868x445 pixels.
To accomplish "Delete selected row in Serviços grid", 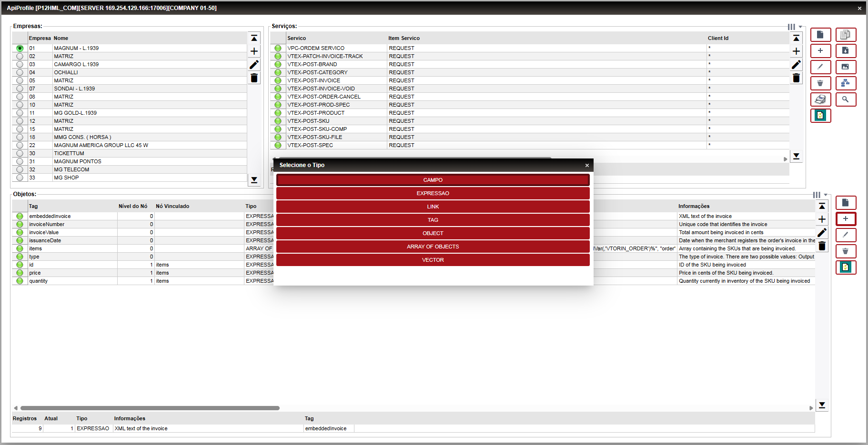I will tap(796, 78).
